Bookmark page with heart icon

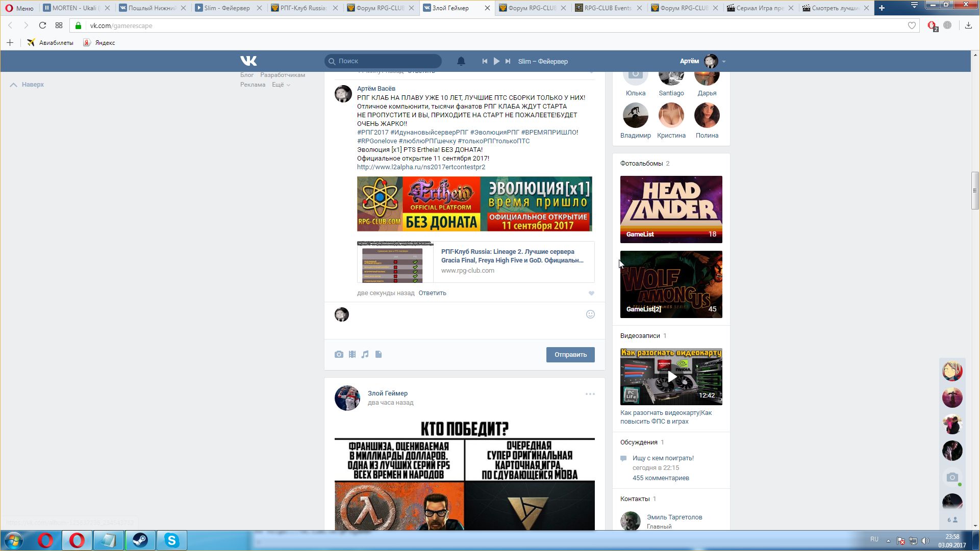[912, 25]
